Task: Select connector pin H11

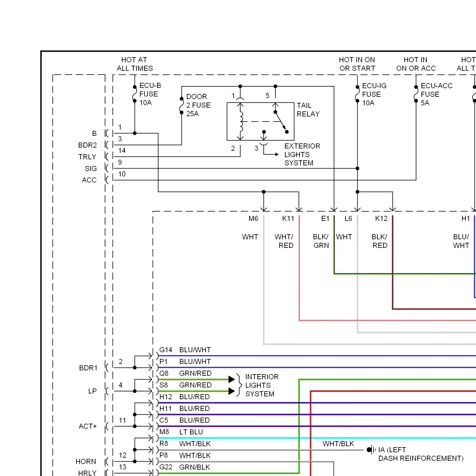Action: [165, 408]
